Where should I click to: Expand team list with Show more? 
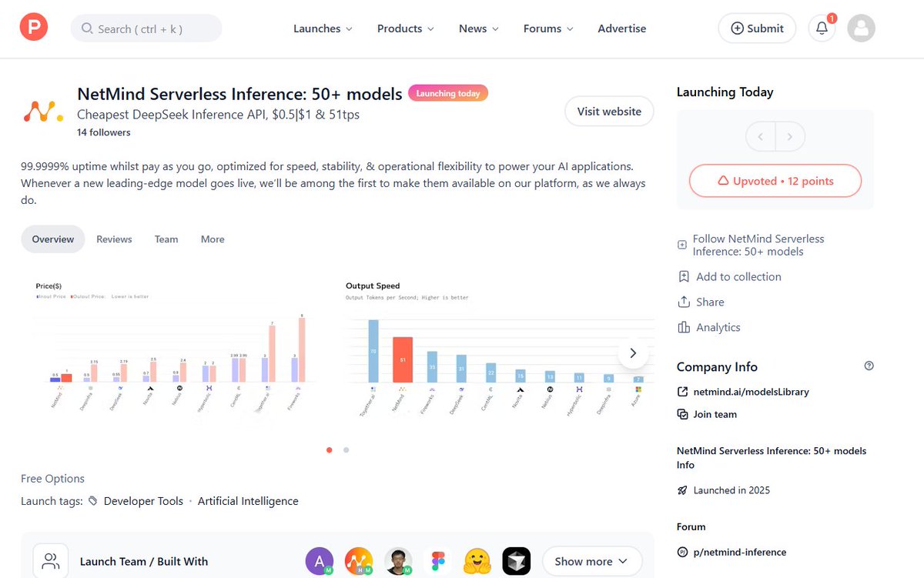click(x=592, y=561)
